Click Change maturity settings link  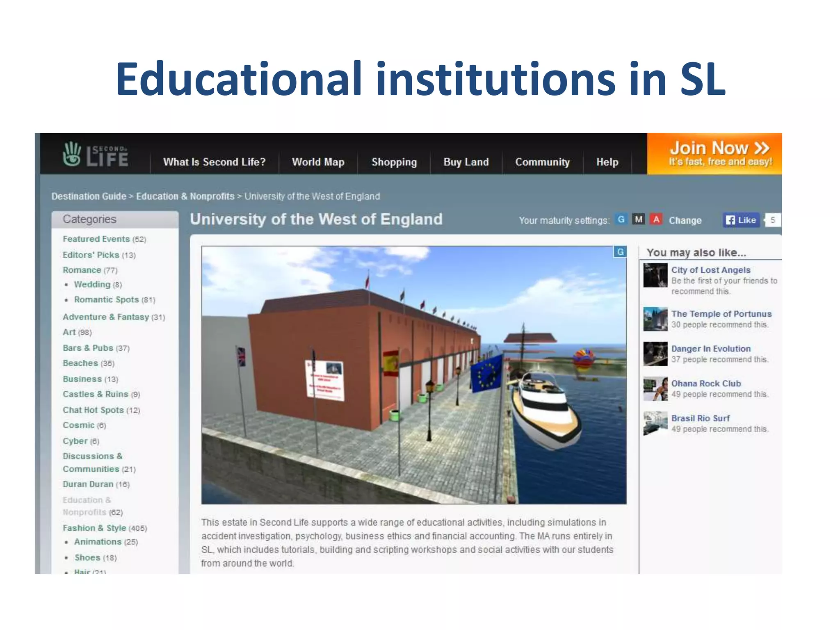(685, 221)
